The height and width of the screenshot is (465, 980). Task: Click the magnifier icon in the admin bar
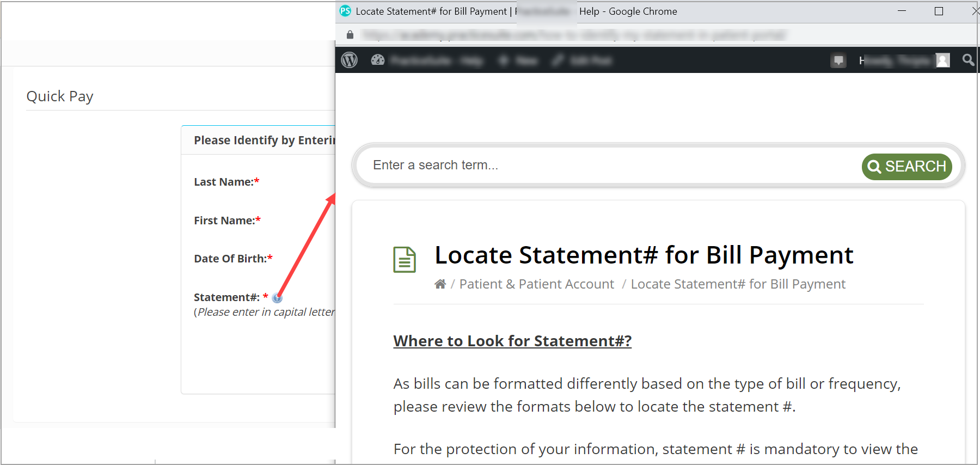point(967,60)
